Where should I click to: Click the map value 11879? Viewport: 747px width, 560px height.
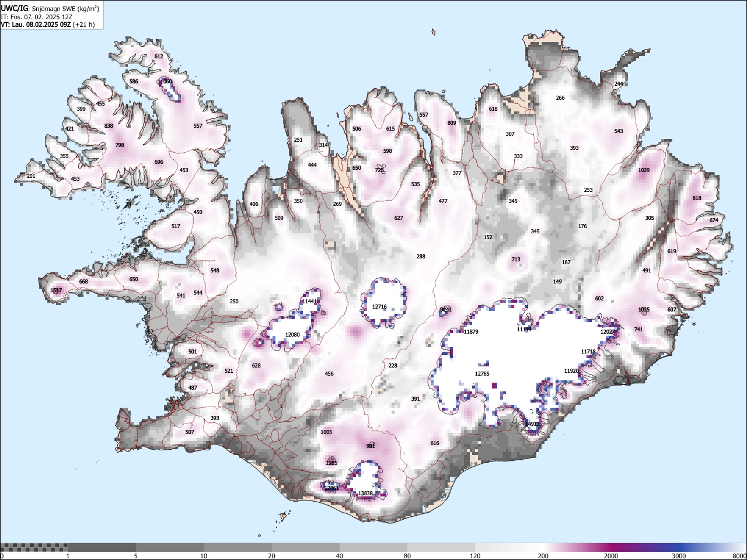471,332
